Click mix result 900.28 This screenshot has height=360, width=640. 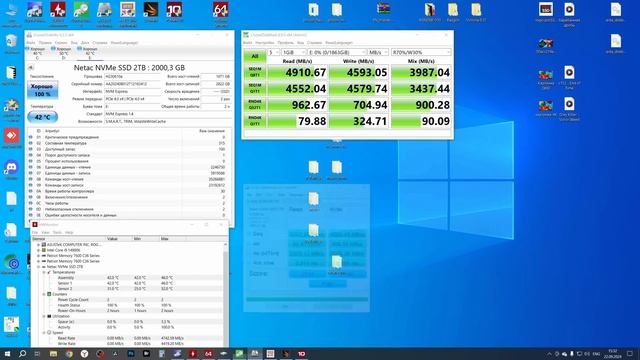(x=421, y=105)
